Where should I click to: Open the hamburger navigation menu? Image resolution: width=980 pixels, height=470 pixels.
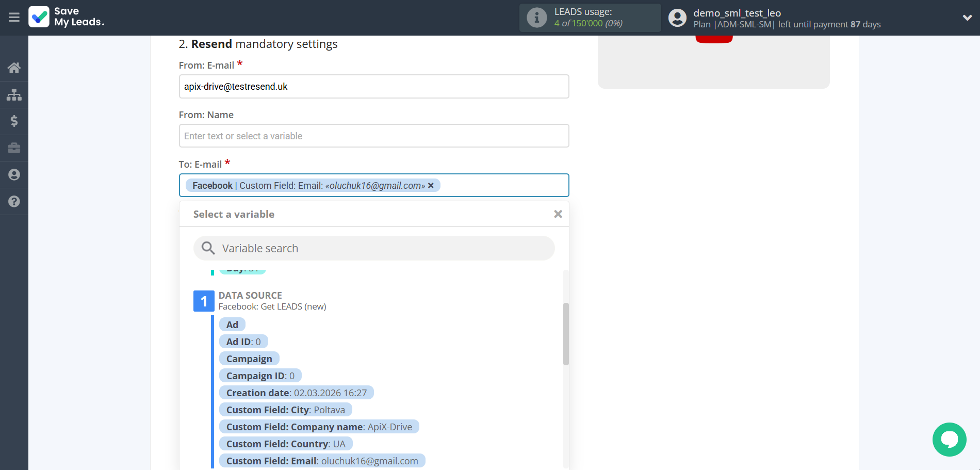coord(14,17)
